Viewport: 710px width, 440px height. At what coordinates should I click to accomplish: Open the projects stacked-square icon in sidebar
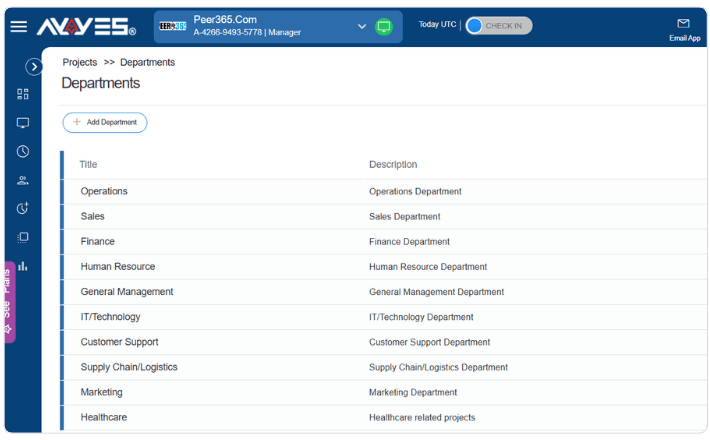tap(23, 237)
